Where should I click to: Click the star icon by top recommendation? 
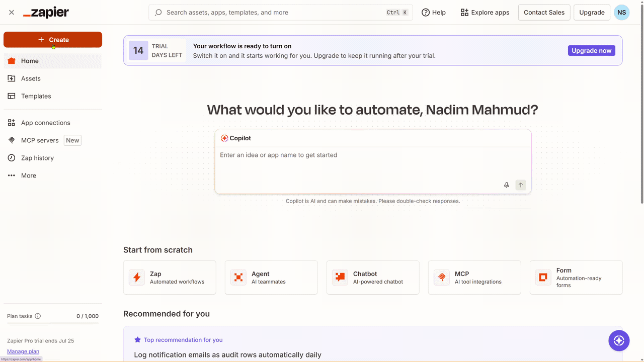click(x=137, y=340)
